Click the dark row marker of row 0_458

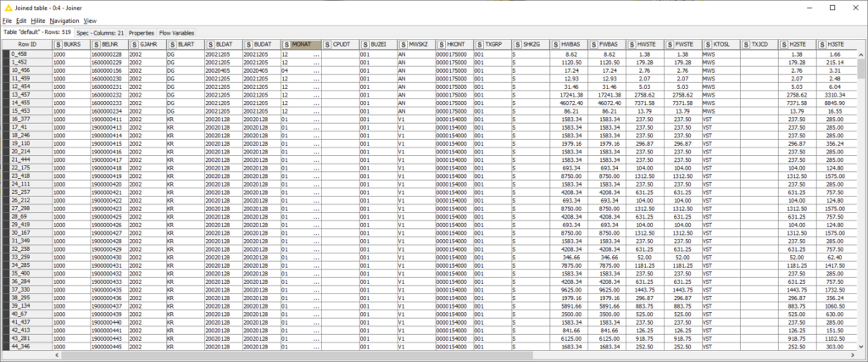5,53
